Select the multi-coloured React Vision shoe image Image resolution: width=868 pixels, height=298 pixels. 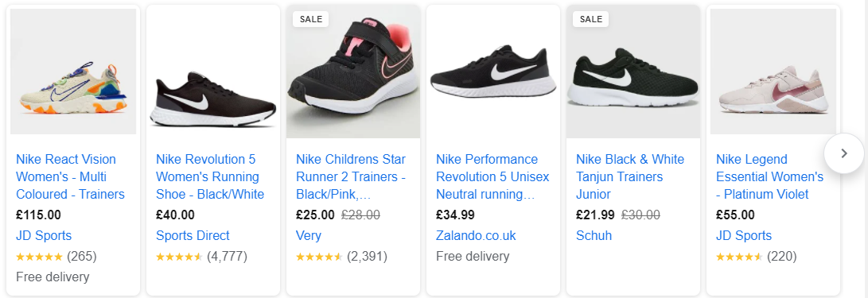pyautogui.click(x=73, y=72)
